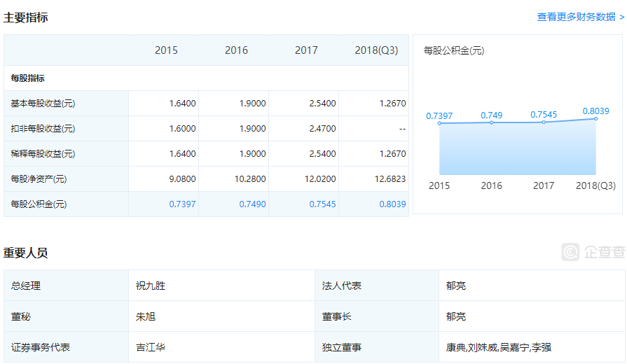Select the 基本每股收益(元) row label
The image size is (627, 364).
point(43,104)
